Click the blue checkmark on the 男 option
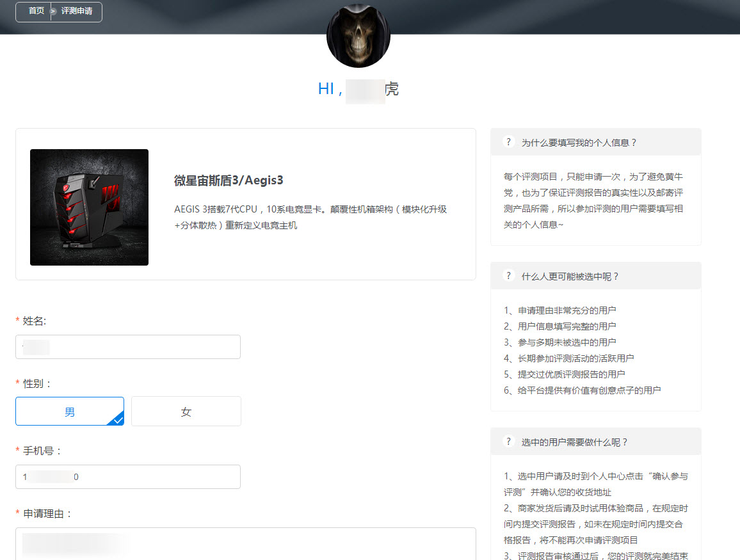Image resolution: width=740 pixels, height=560 pixels. pos(117,419)
